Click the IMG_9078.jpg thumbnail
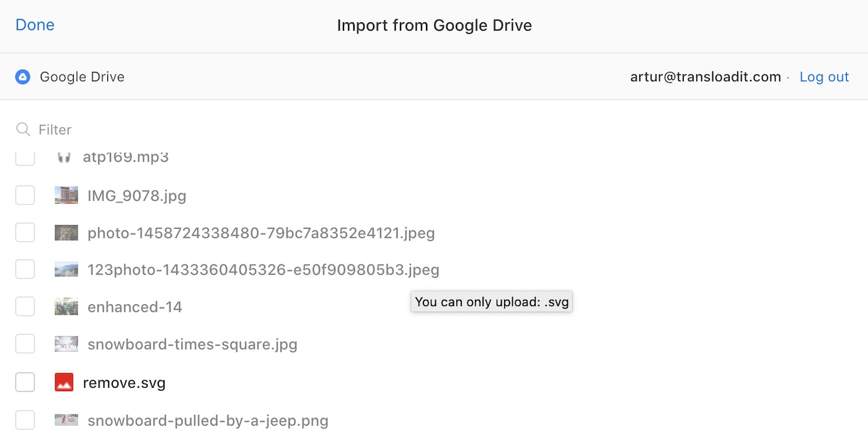 pyautogui.click(x=66, y=196)
